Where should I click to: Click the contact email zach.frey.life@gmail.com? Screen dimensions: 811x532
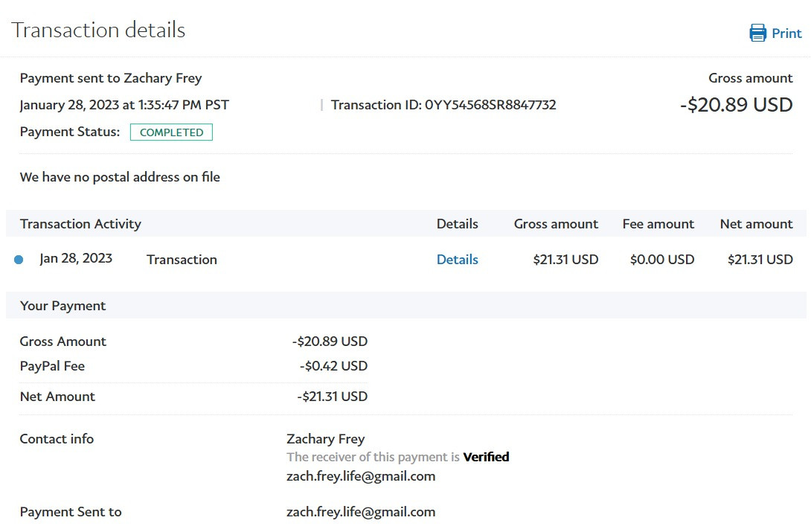pos(360,476)
